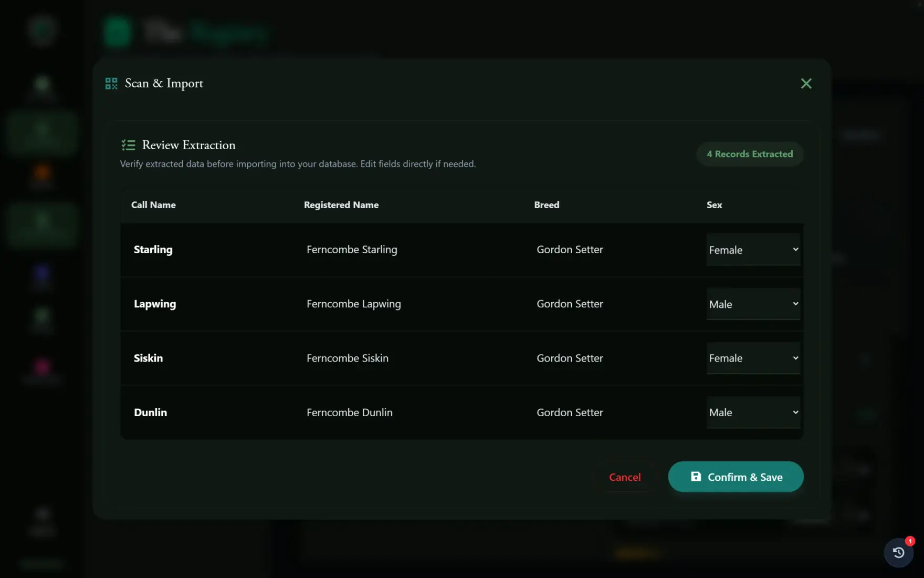Screen dimensions: 924x578
Task: Click the Sex column header
Action: pyautogui.click(x=714, y=205)
